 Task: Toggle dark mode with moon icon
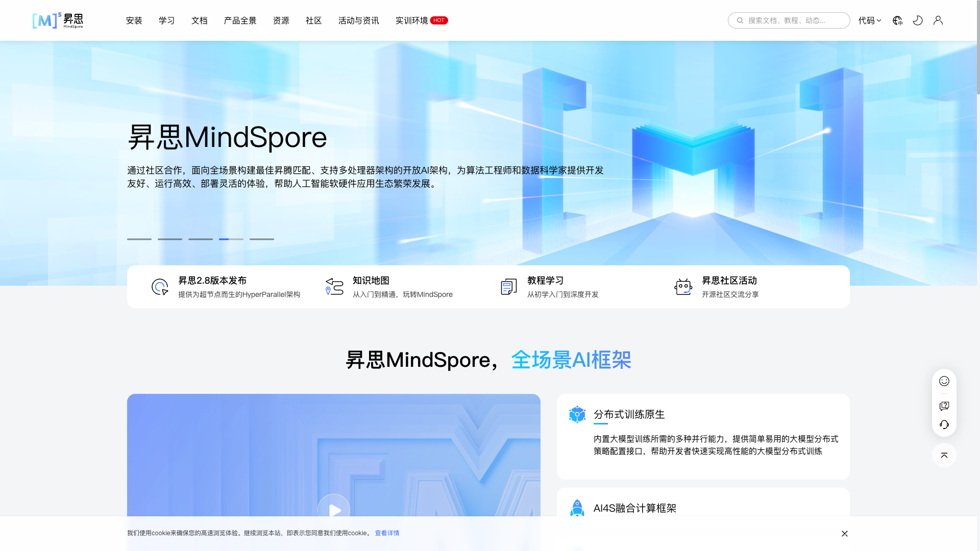(918, 20)
